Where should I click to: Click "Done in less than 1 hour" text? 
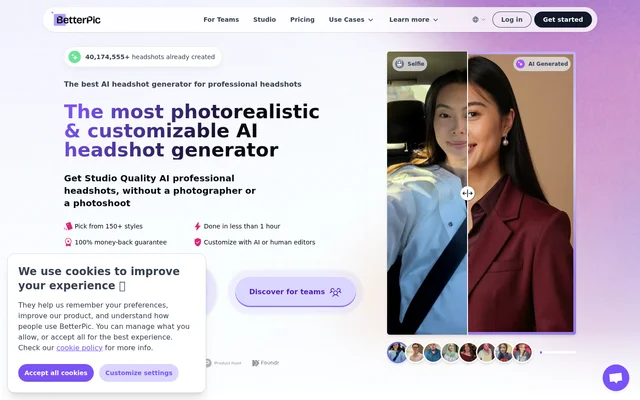[x=242, y=226]
